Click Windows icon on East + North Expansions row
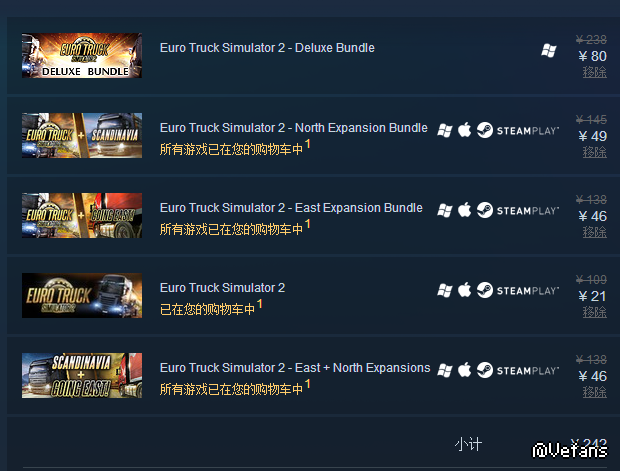Viewport: 620px width, 471px height. tap(445, 371)
